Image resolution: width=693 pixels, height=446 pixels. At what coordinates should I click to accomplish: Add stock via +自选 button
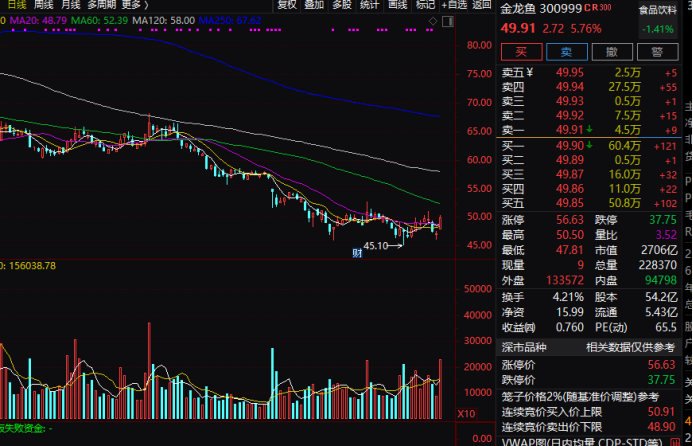coord(454,5)
